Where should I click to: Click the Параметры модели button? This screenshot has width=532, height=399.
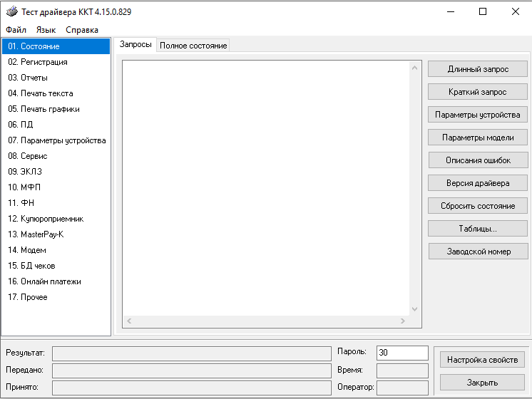478,138
